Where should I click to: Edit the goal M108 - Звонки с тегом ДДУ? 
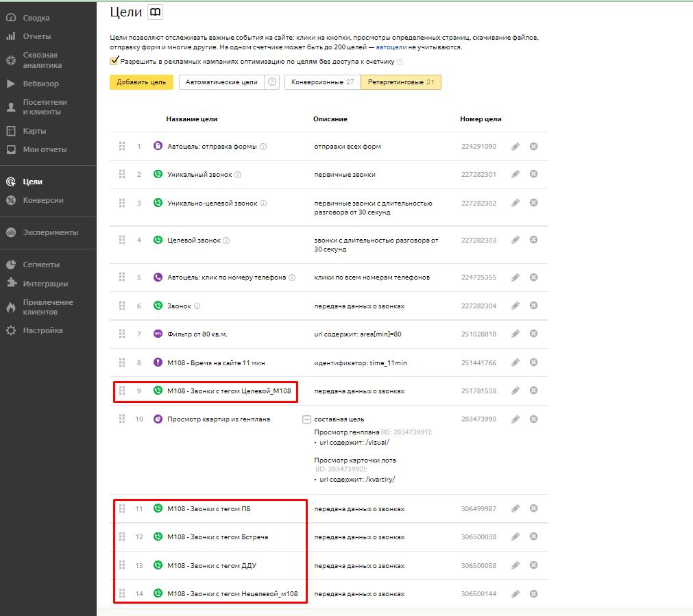[x=515, y=565]
